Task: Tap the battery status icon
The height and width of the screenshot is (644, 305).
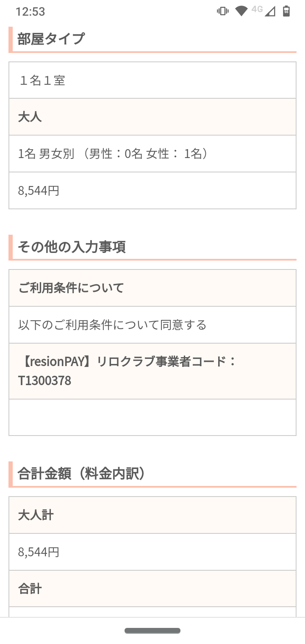Action: 287,11
